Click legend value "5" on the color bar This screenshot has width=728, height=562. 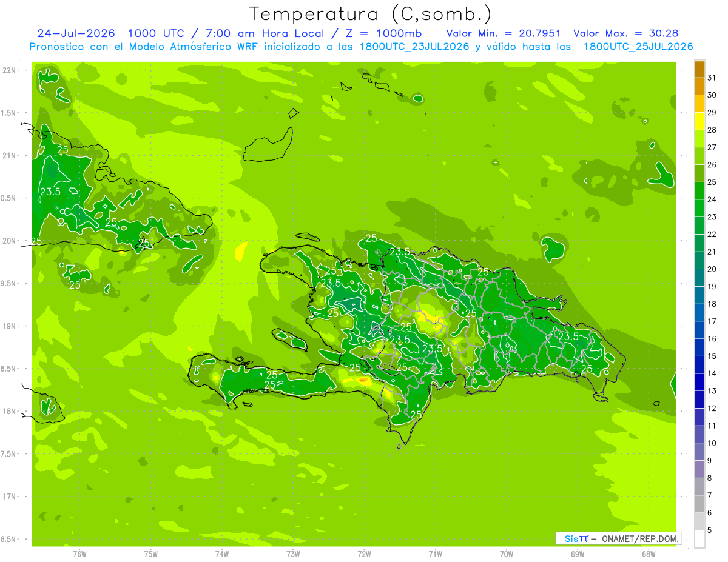coord(710,530)
